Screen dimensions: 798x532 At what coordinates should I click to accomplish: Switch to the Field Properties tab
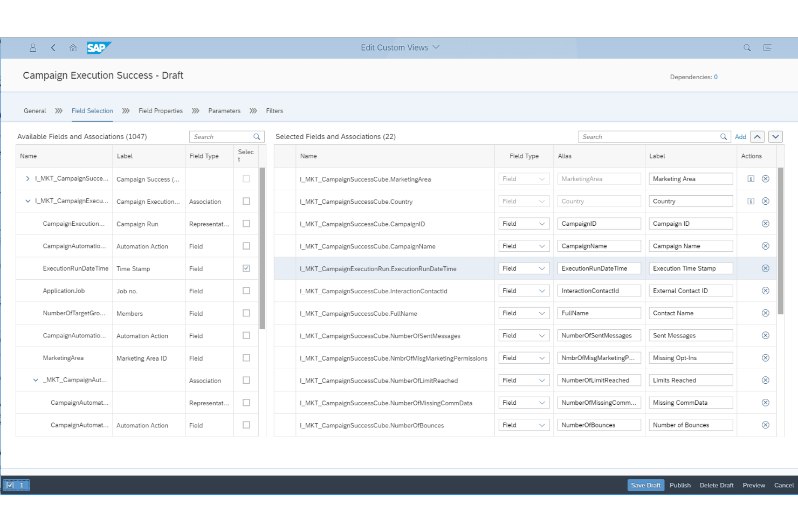pos(160,110)
